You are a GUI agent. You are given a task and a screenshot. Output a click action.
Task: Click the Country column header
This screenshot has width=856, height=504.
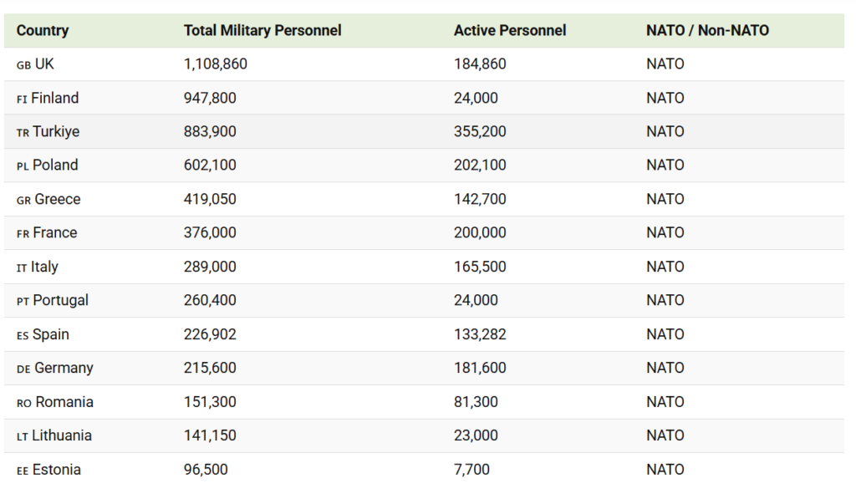point(43,30)
